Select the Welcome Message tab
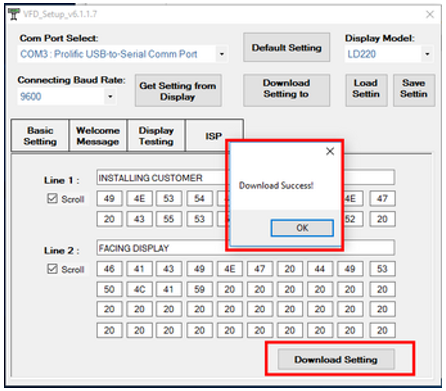The height and width of the screenshot is (391, 446). [98, 136]
